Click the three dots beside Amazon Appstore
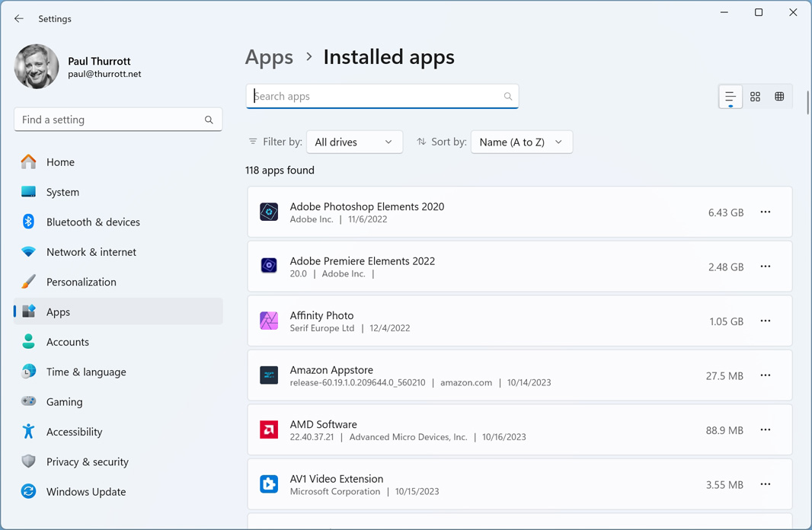 [x=765, y=375]
